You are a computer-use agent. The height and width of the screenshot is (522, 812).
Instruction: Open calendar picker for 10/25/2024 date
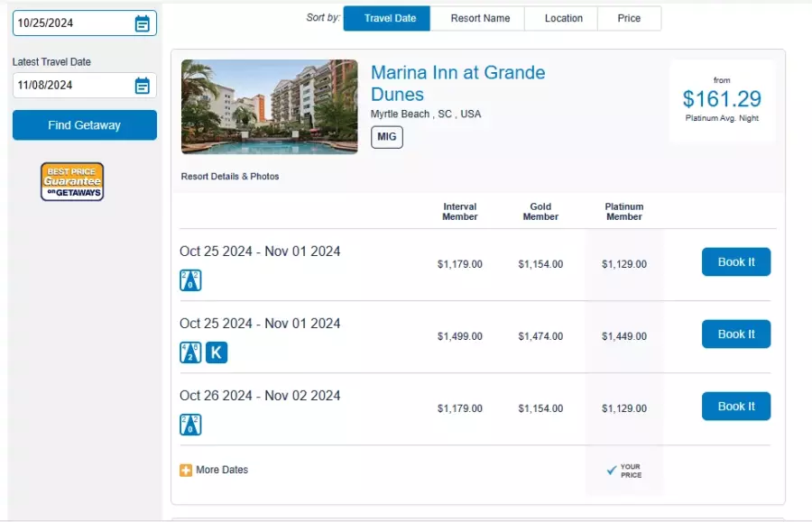tap(142, 23)
